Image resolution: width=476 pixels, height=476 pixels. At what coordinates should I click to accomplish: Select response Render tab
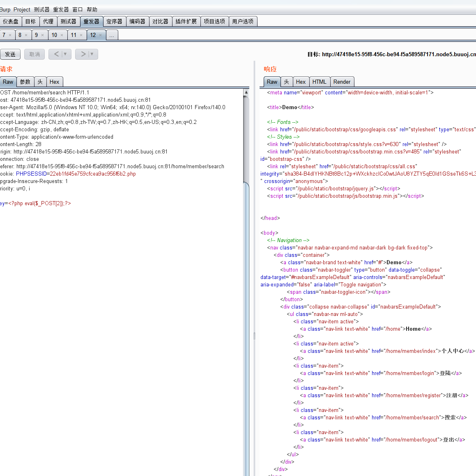pos(342,82)
